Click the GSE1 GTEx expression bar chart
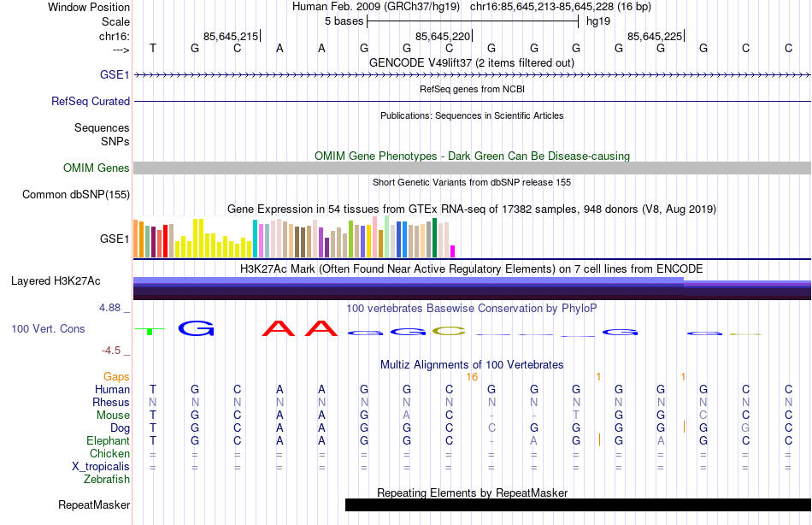812x525 pixels. [x=294, y=238]
